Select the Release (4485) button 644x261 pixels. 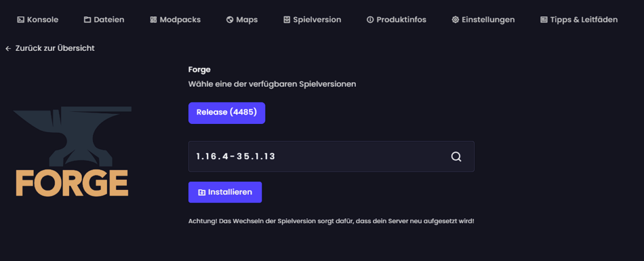point(226,113)
